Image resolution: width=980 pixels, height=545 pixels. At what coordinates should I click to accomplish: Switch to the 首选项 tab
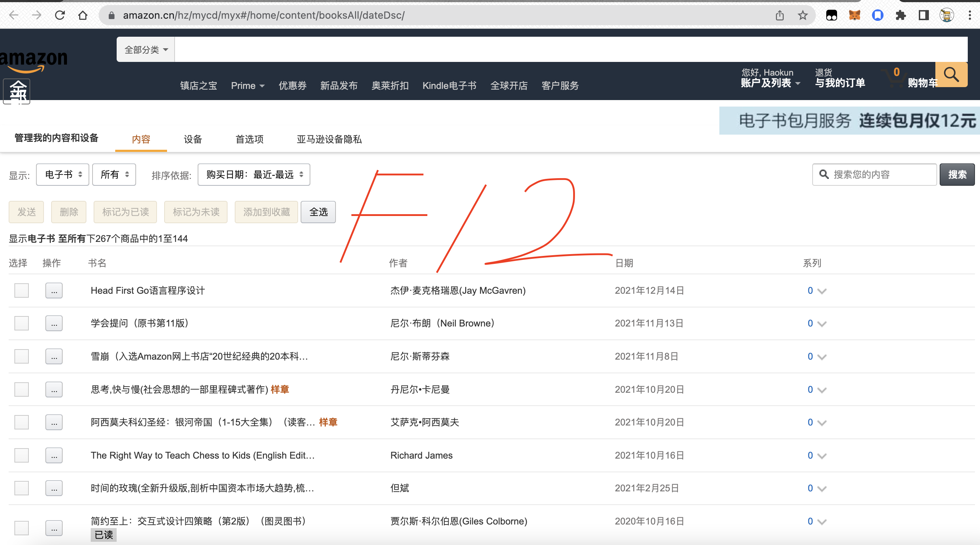coord(249,139)
